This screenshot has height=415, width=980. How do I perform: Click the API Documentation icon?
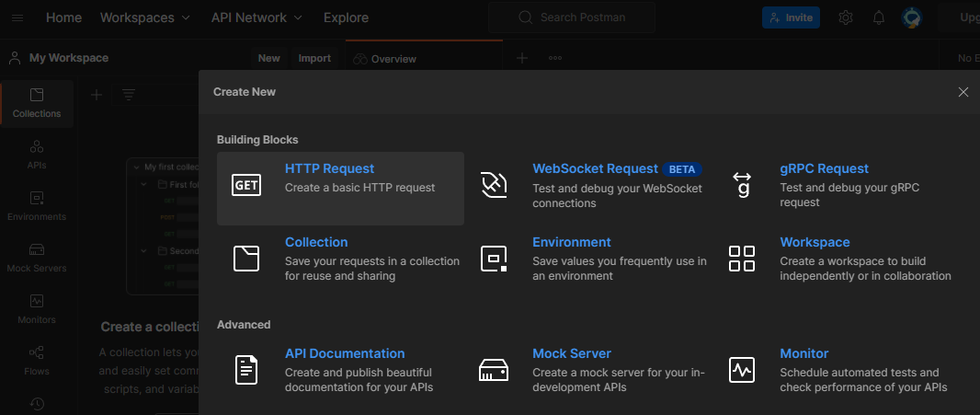click(x=246, y=369)
